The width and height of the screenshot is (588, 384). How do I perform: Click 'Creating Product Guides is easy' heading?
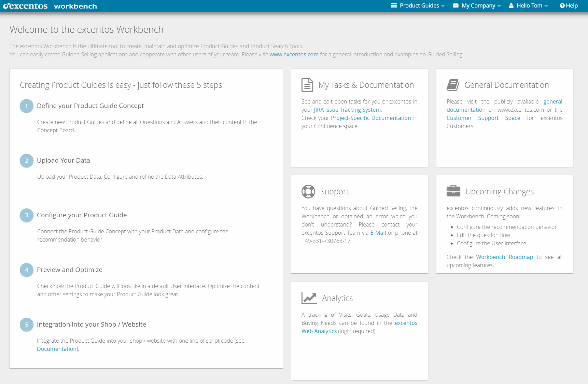point(122,85)
